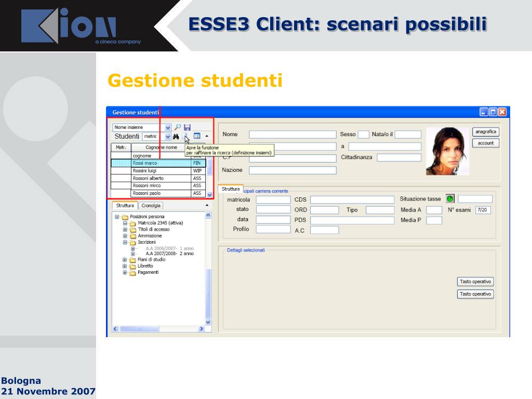Click the Matr. column header
532x399 pixels.
[121, 148]
